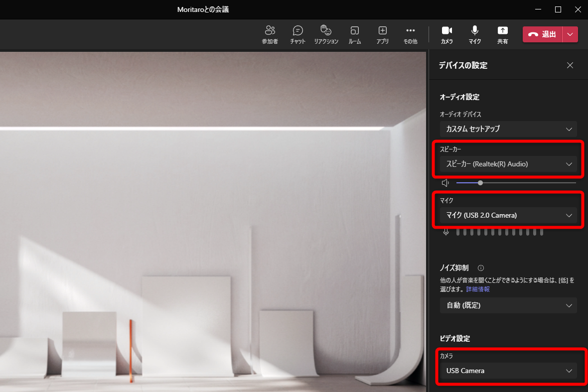Toggle the カメラ camera on or off
The height and width of the screenshot is (392, 588).
pos(446,34)
